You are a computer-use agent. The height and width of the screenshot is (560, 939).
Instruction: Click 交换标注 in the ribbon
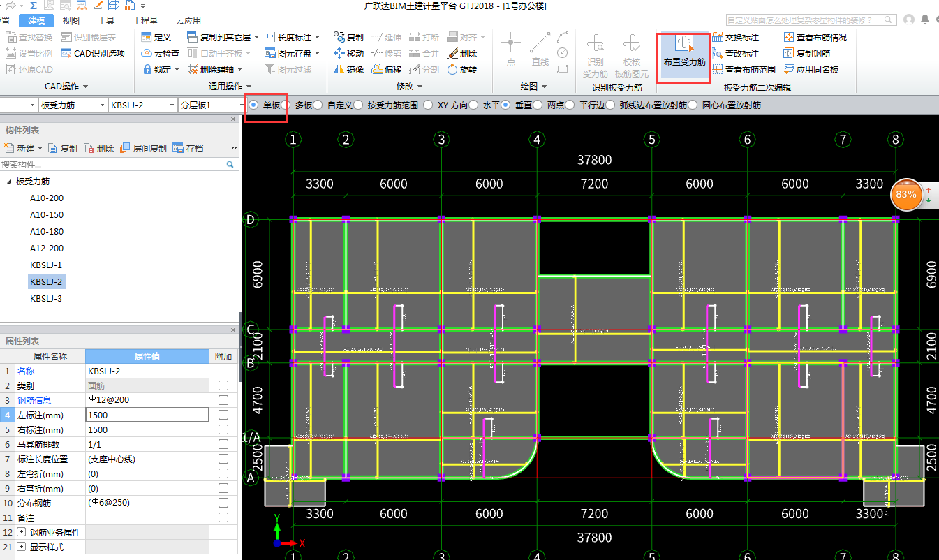(x=736, y=37)
